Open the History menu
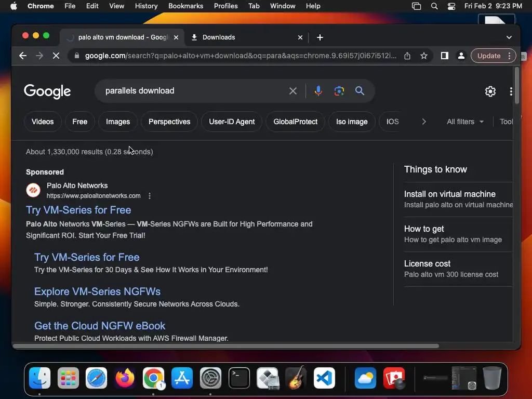532x399 pixels. pos(146,6)
